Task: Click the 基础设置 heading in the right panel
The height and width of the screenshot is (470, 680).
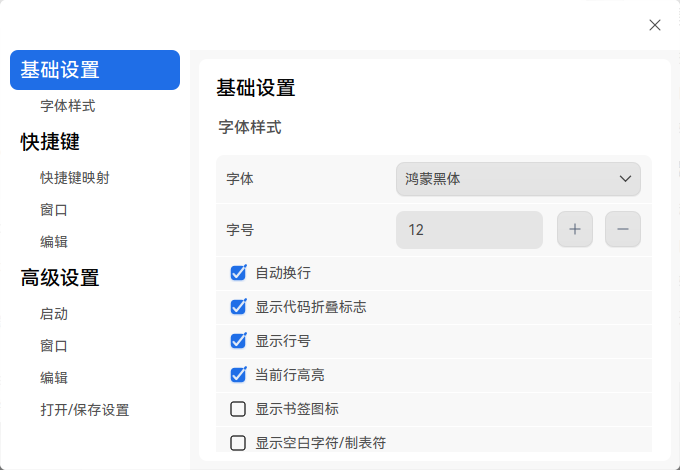Action: pyautogui.click(x=256, y=88)
